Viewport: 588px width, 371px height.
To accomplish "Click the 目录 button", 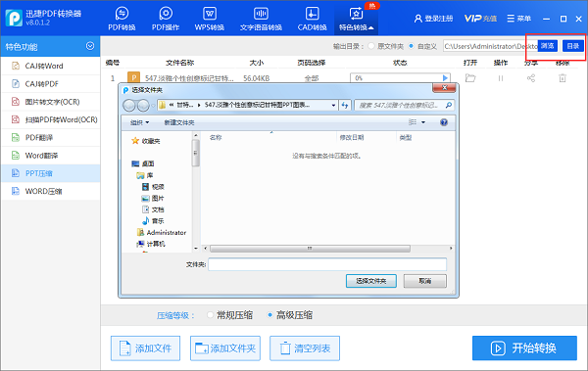I will click(x=573, y=46).
